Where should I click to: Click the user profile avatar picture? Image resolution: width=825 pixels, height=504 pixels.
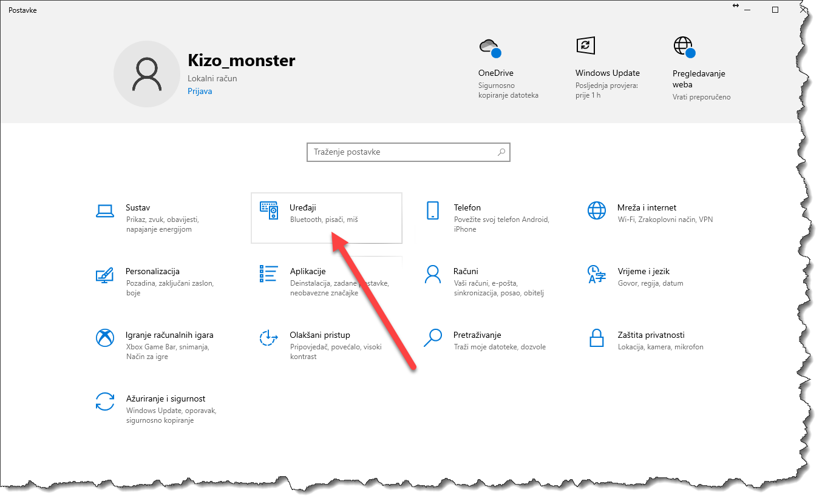click(147, 74)
